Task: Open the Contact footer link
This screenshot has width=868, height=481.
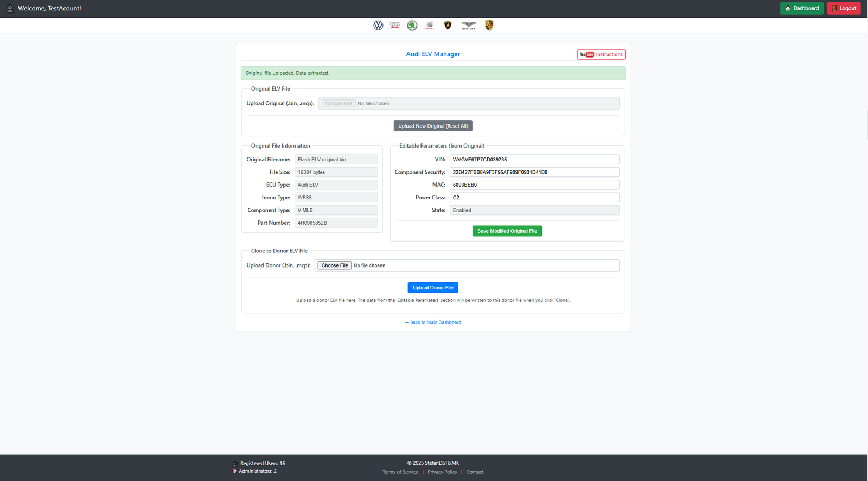Action: pos(475,472)
